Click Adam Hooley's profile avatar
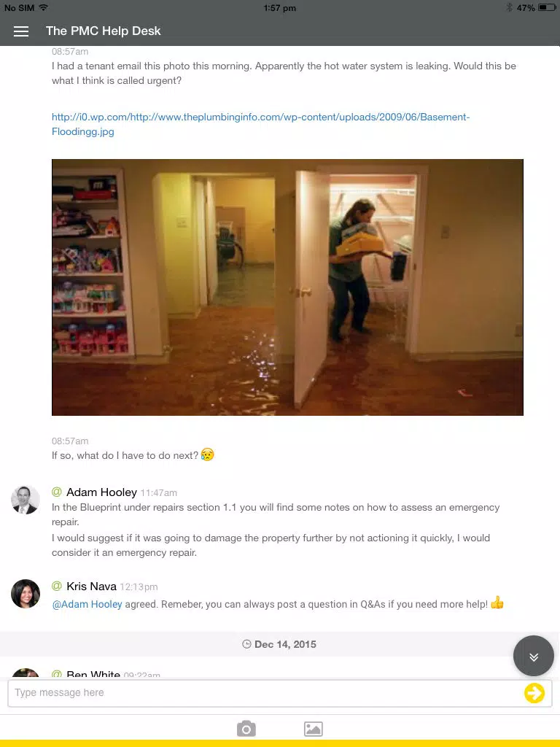The height and width of the screenshot is (747, 560). pos(26,500)
